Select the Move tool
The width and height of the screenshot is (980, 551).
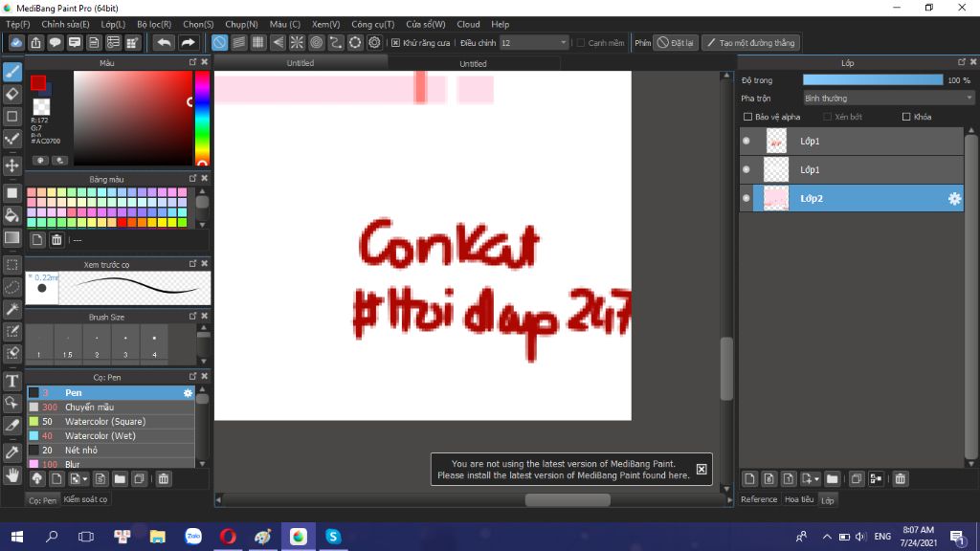pos(12,165)
